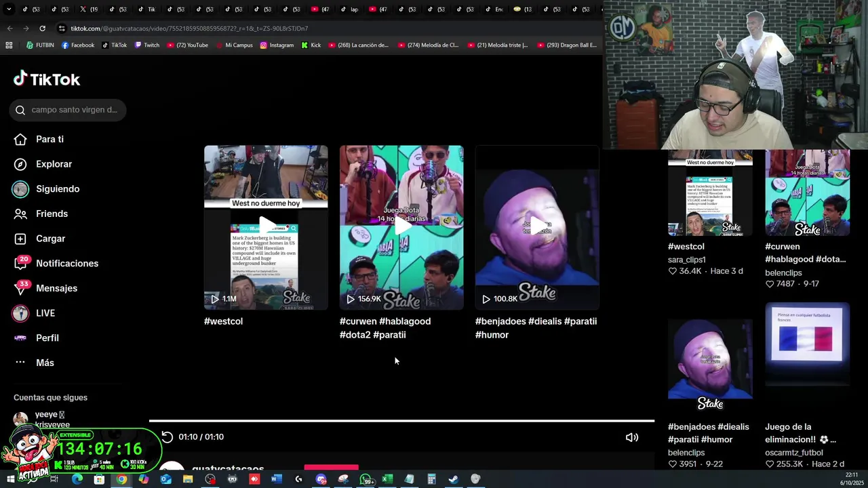The height and width of the screenshot is (488, 868).
Task: Open the FUTBIN bookmark
Action: click(x=40, y=45)
